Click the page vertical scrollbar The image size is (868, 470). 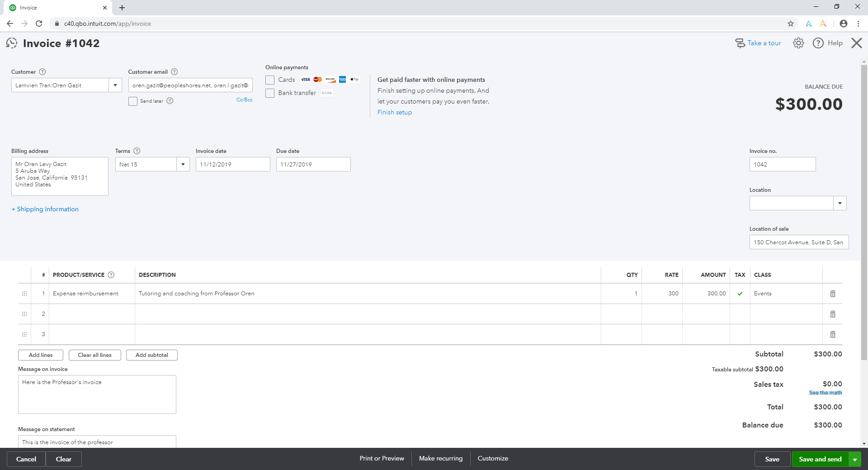click(x=864, y=213)
